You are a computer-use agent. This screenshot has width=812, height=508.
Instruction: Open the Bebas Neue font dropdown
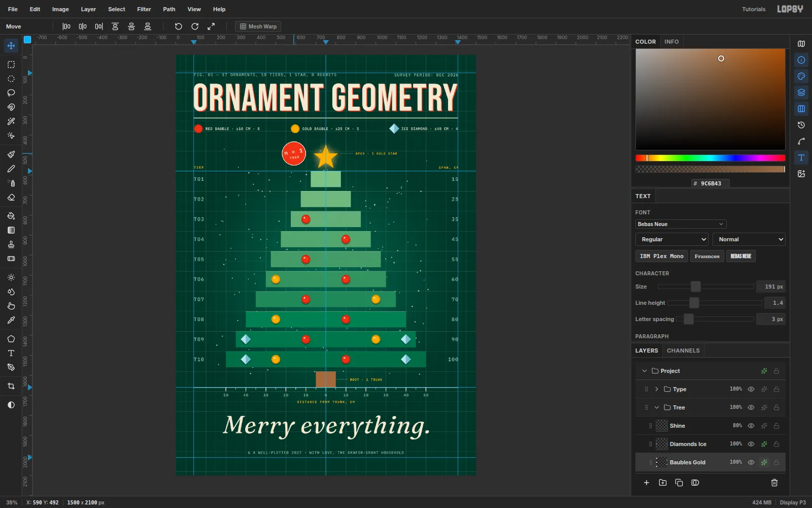coord(681,224)
